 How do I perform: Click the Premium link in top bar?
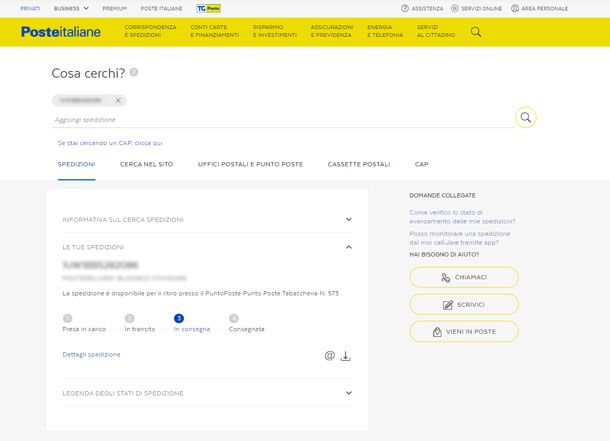[115, 8]
